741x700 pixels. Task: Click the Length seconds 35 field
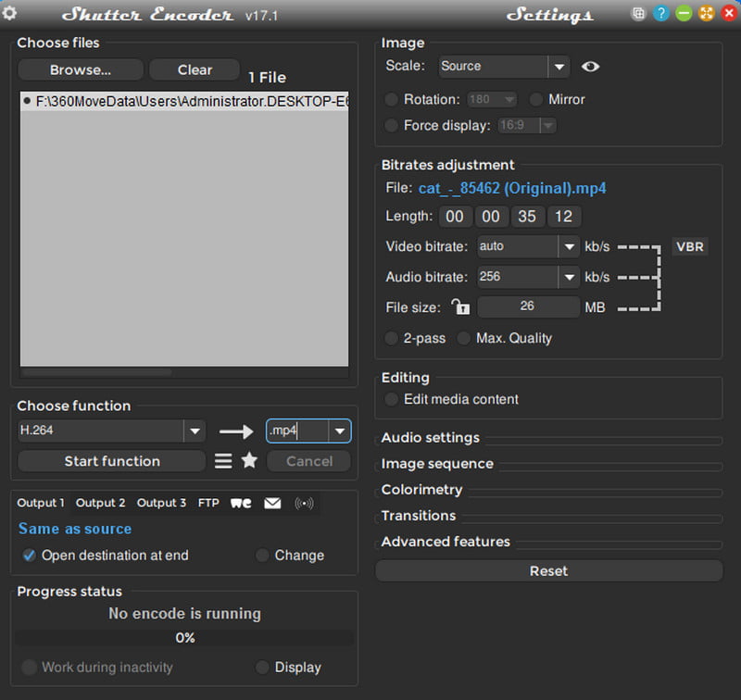click(527, 217)
